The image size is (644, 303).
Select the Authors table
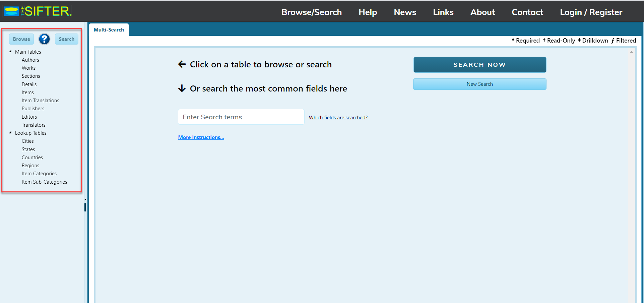[x=30, y=60]
